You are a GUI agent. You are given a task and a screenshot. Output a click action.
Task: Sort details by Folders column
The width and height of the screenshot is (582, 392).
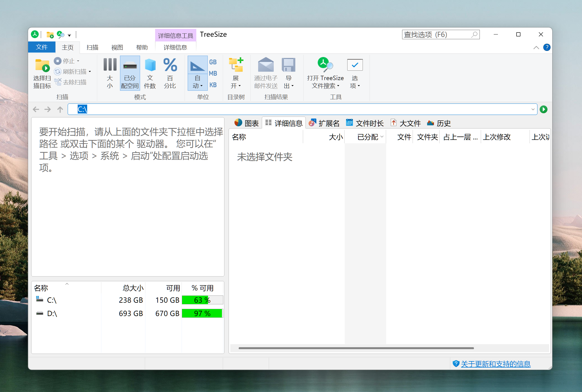coord(427,137)
